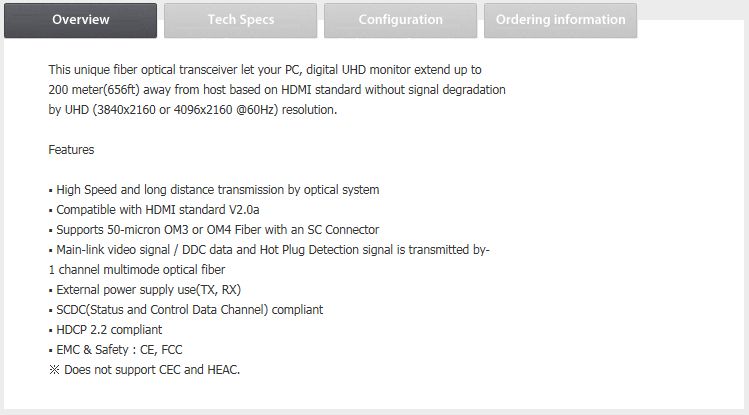The width and height of the screenshot is (749, 415).
Task: Click the ※ symbol before the CEC note
Action: pyautogui.click(x=54, y=370)
